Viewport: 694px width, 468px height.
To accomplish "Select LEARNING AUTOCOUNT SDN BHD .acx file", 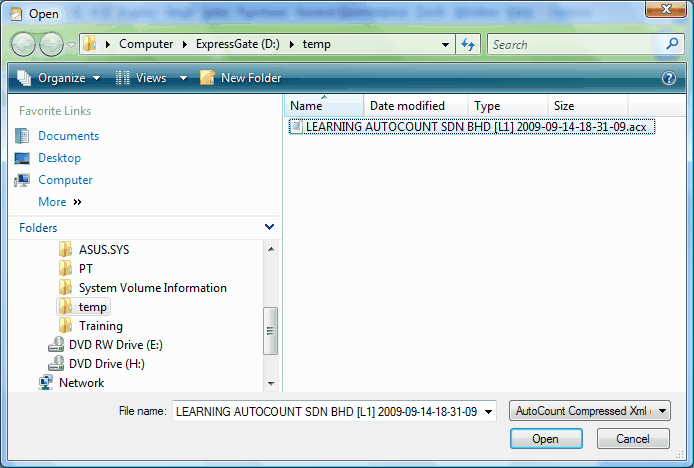I will 472,127.
